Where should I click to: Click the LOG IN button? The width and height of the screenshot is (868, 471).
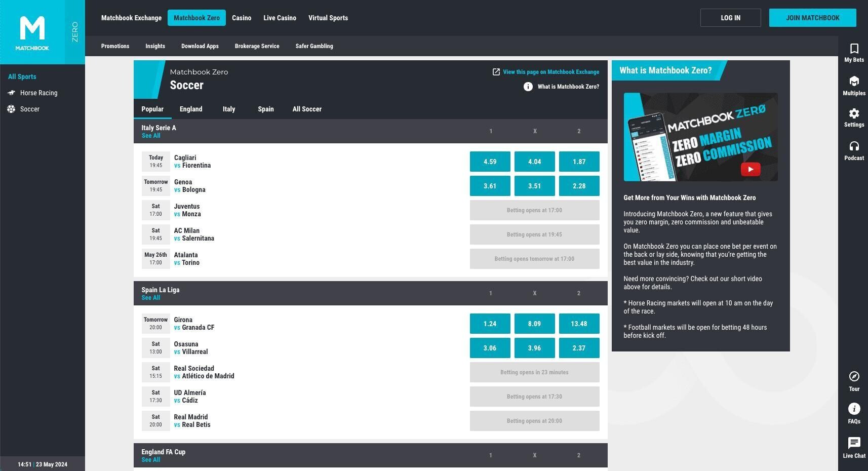731,18
